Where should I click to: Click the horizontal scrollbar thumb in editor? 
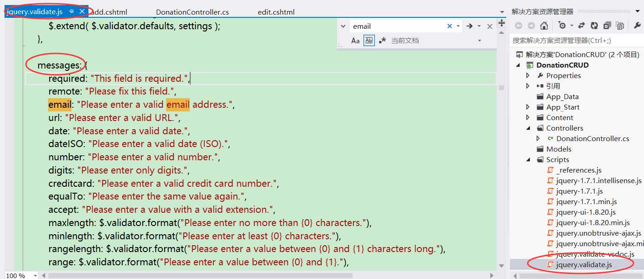tap(200, 275)
